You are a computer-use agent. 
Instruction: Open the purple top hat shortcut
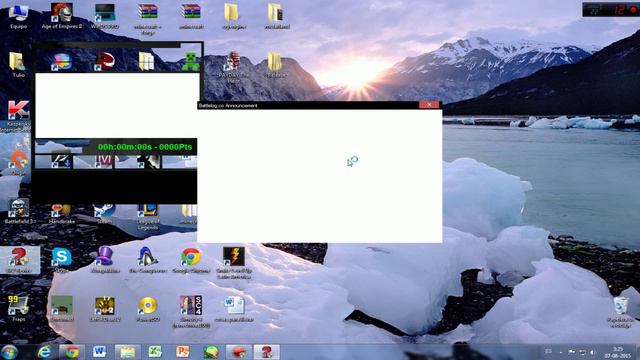click(x=105, y=260)
